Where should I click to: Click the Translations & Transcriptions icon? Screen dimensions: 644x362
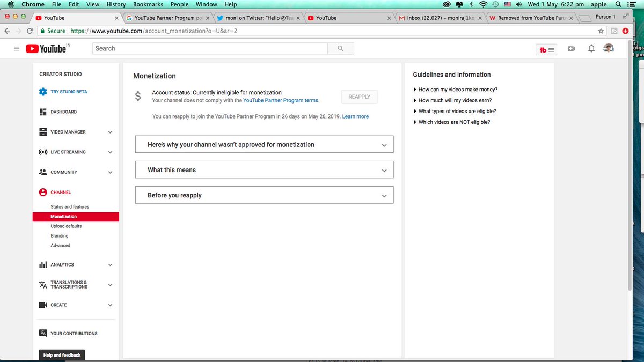click(x=43, y=285)
